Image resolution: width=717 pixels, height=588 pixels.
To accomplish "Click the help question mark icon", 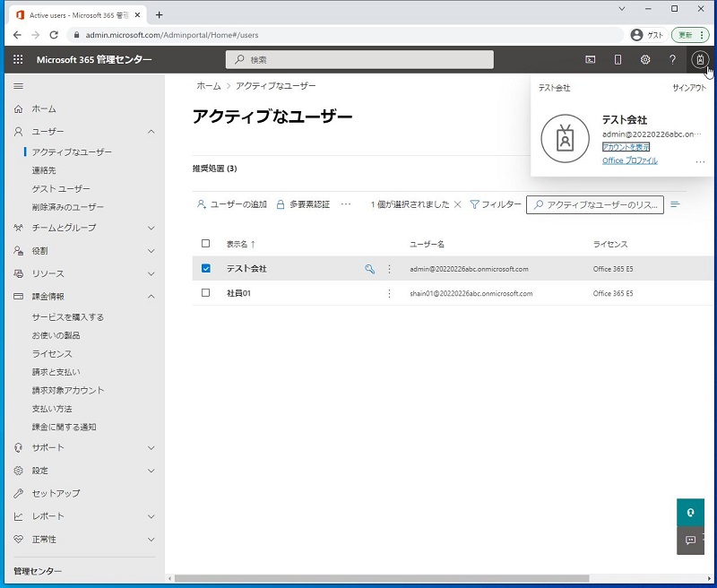I will pyautogui.click(x=673, y=59).
